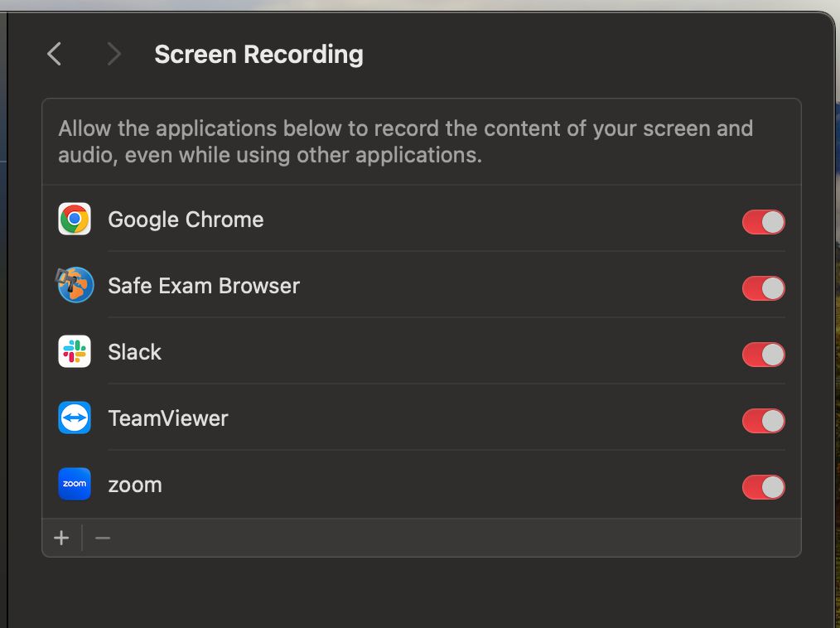Click the zoom app icon
The image size is (840, 628).
75,484
